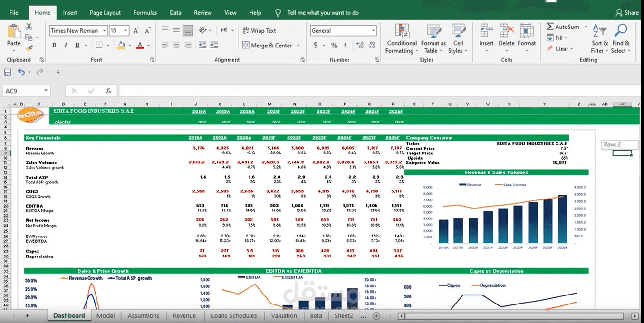Click the Format Painter brush icon
The height and width of the screenshot is (323, 644).
pyautogui.click(x=29, y=48)
